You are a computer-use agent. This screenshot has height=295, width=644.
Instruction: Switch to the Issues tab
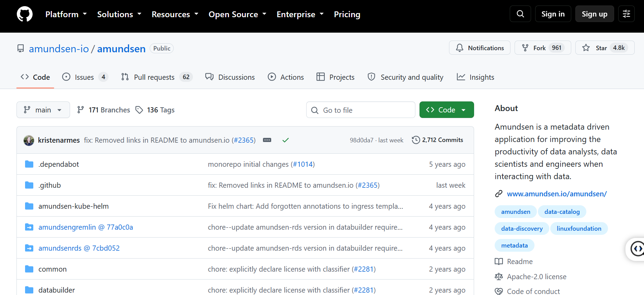(x=85, y=77)
